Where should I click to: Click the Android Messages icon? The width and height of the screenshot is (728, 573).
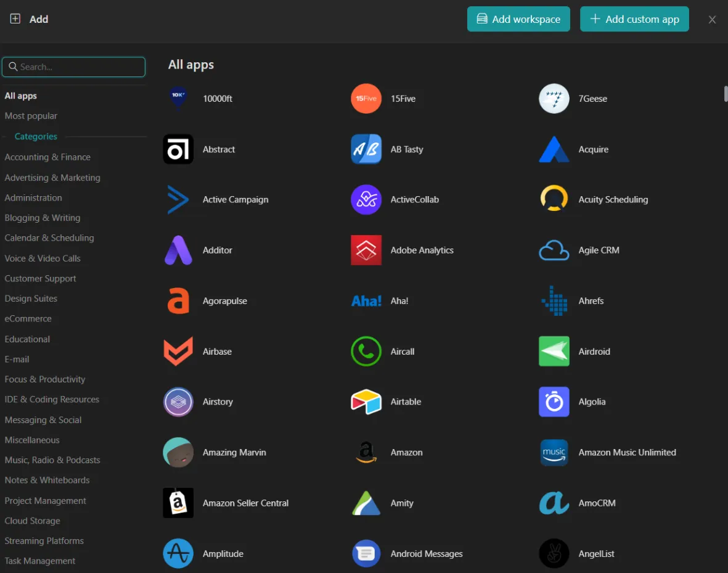(366, 553)
